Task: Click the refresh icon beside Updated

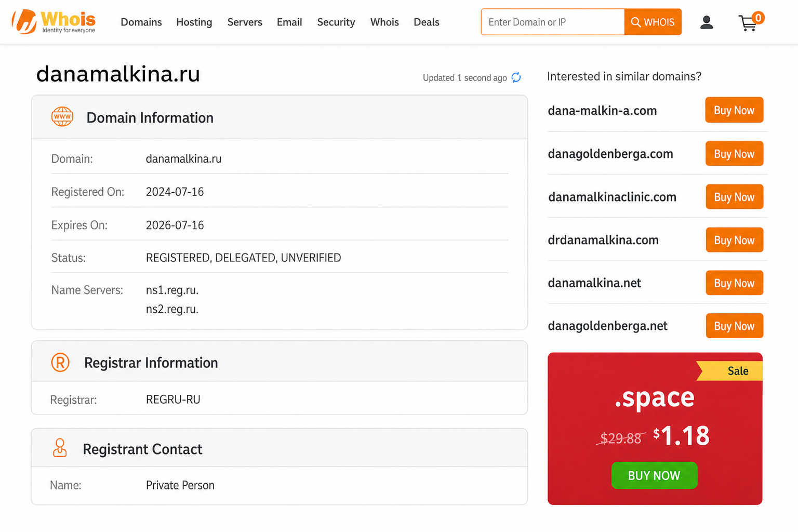Action: coord(516,77)
